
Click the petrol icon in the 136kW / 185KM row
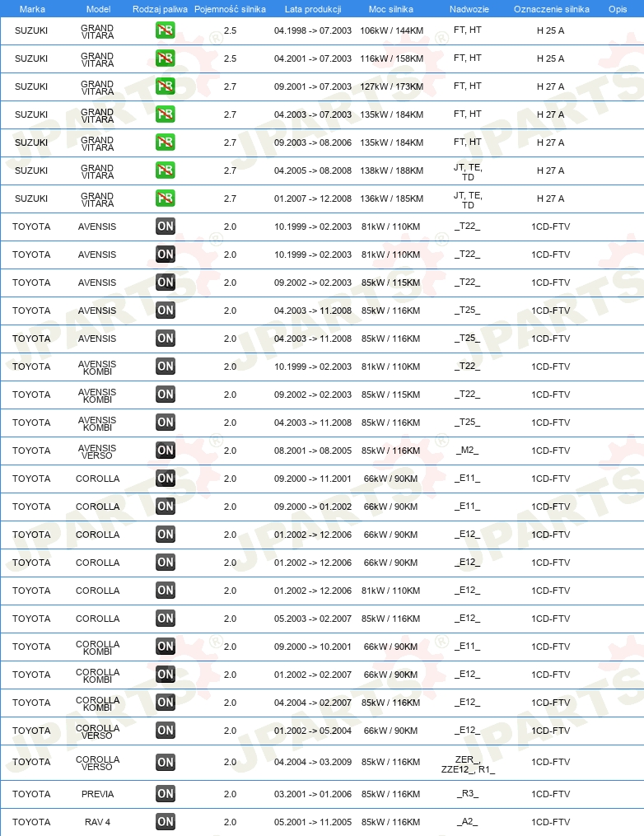[166, 198]
